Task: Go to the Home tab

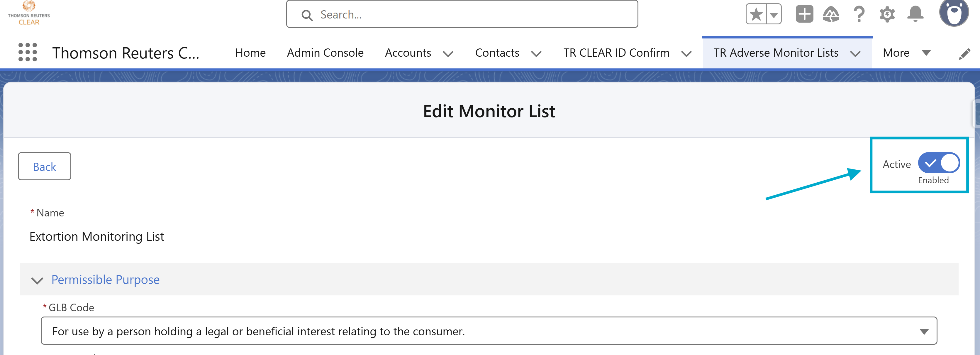Action: click(250, 53)
